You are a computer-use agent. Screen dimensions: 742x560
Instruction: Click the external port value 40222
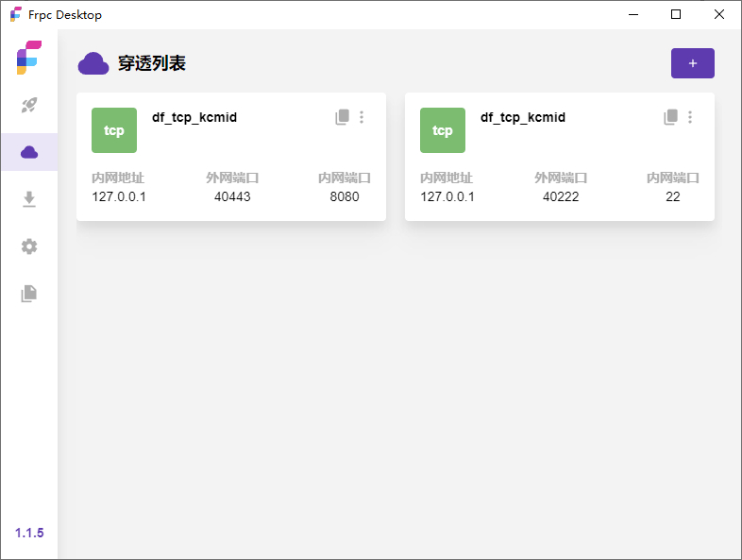561,196
